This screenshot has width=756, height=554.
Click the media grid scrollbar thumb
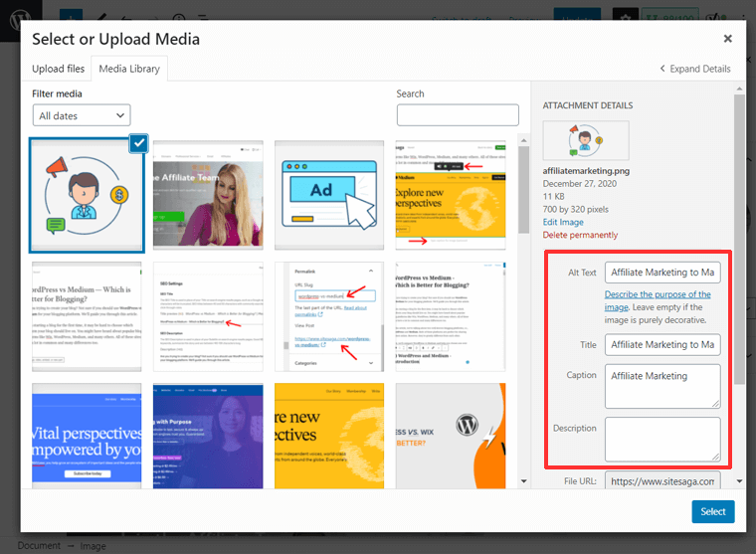point(523,190)
